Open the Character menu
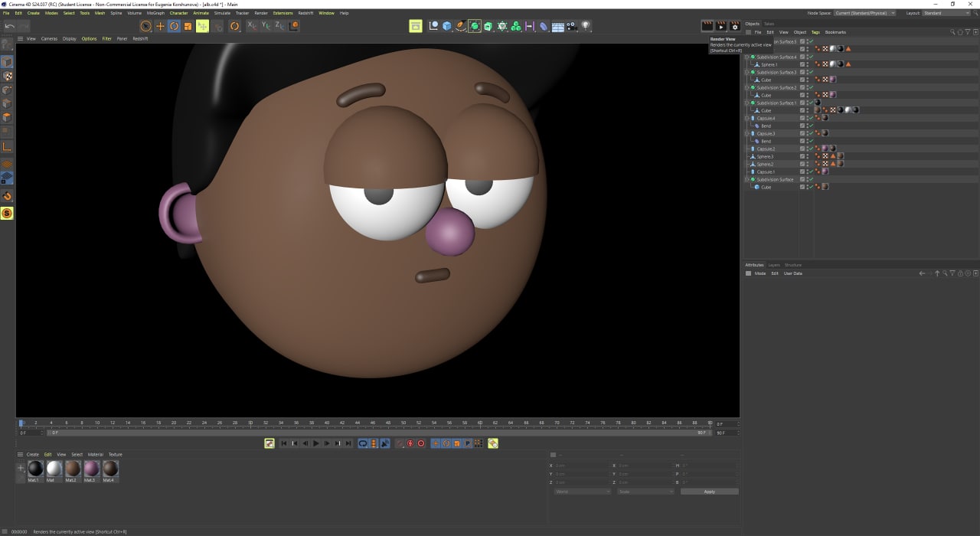This screenshot has width=980, height=536. tap(178, 13)
